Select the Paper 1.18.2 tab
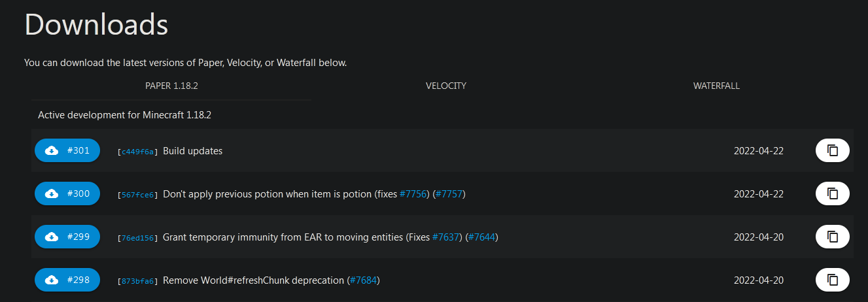Viewport: 868px width, 302px height. [171, 86]
